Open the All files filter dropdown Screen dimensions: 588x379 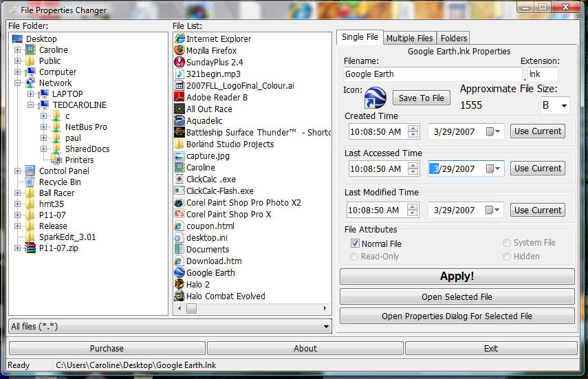tap(326, 326)
